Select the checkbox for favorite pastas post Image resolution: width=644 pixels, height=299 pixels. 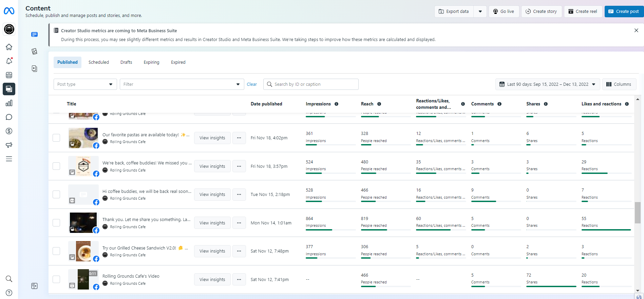coord(56,138)
